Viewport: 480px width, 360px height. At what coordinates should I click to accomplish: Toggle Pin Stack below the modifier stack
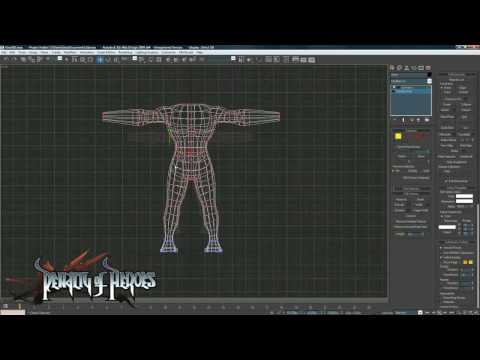point(395,120)
